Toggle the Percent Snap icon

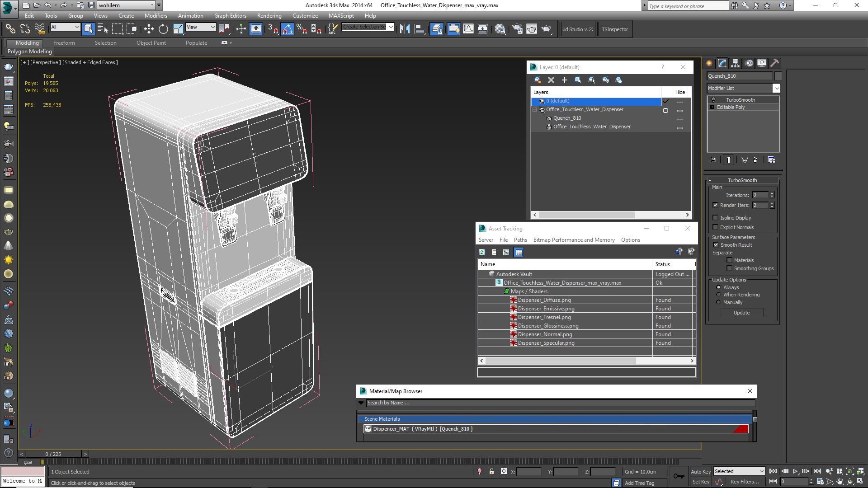(302, 29)
